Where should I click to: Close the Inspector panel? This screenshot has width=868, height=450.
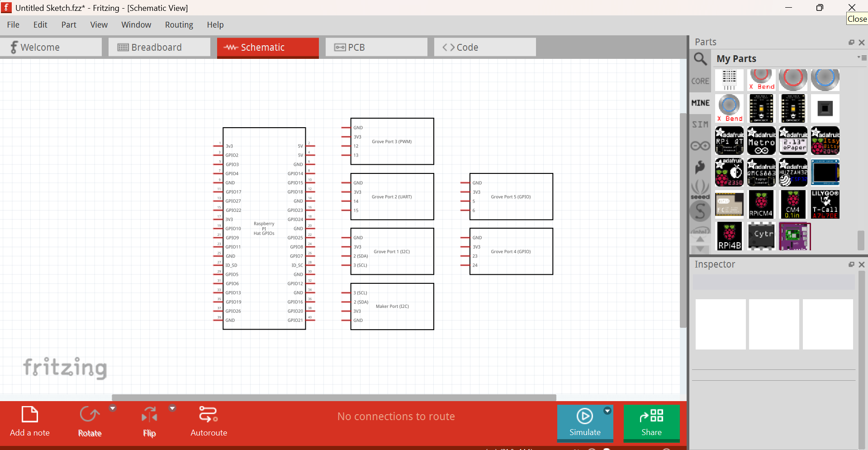pyautogui.click(x=862, y=264)
